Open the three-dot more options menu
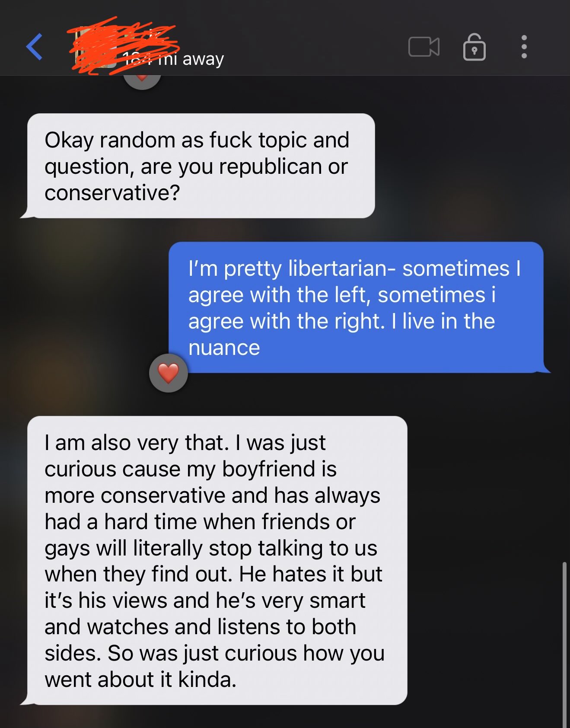Image resolution: width=570 pixels, height=728 pixels. pyautogui.click(x=524, y=47)
